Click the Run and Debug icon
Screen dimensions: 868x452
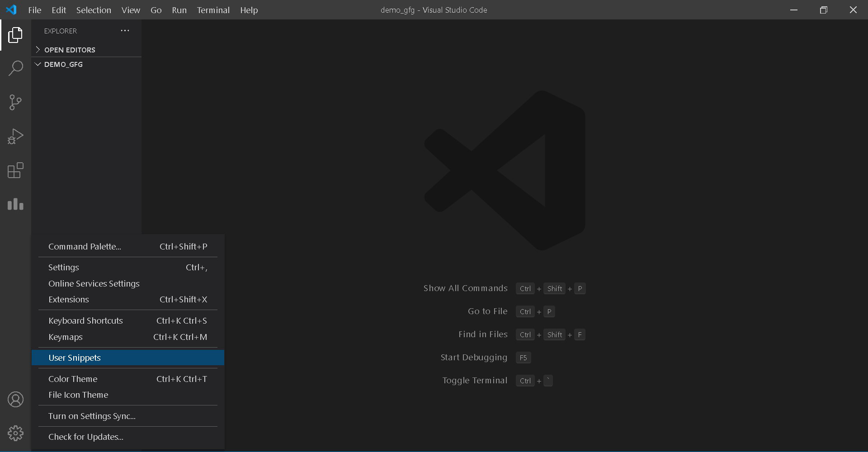pyautogui.click(x=15, y=136)
